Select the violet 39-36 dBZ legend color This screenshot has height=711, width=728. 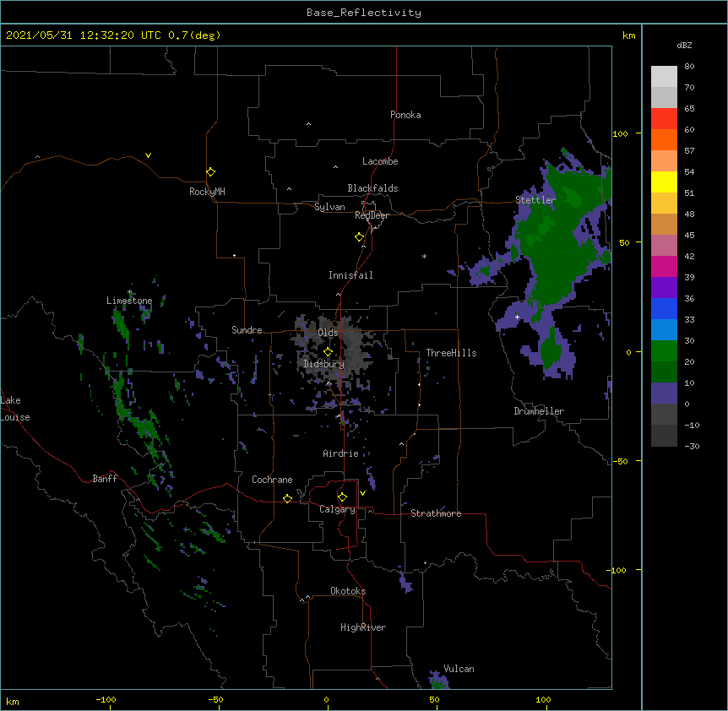click(664, 287)
